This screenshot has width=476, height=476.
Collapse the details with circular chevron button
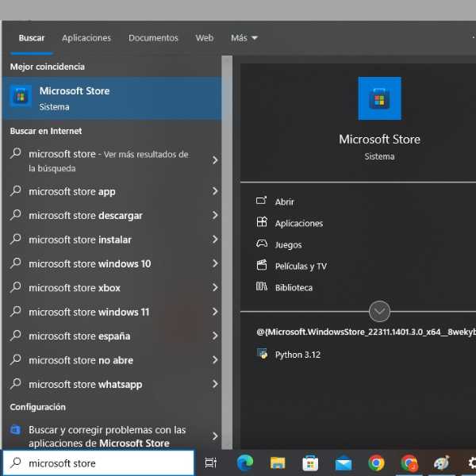pos(379,311)
